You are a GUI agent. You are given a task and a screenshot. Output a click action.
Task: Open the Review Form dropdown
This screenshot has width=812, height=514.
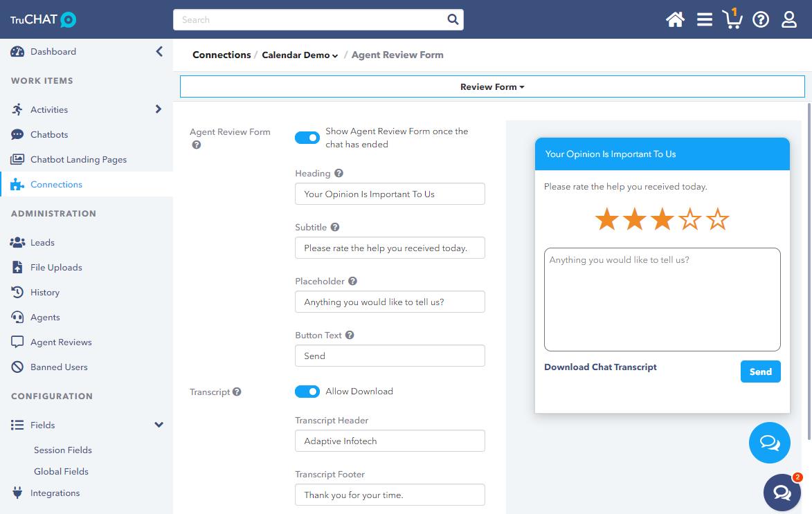coord(492,86)
